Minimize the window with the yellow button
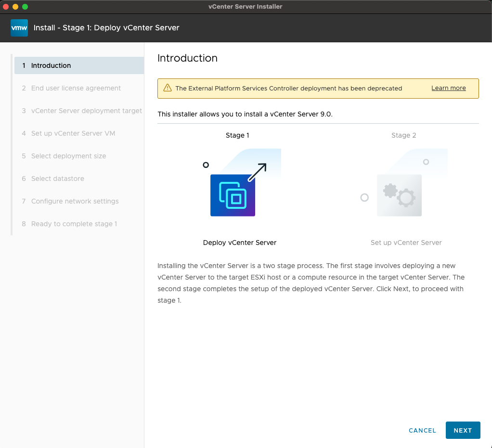This screenshot has width=492, height=448. click(x=15, y=7)
